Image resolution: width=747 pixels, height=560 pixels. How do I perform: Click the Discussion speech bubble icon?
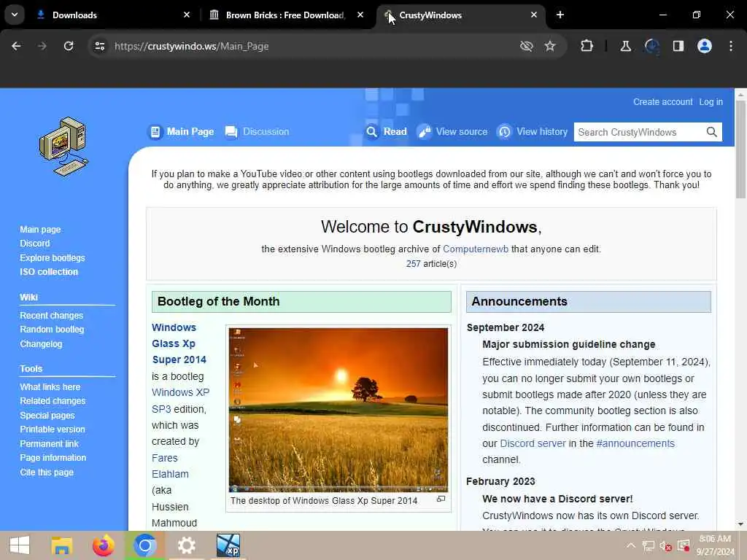click(x=231, y=132)
